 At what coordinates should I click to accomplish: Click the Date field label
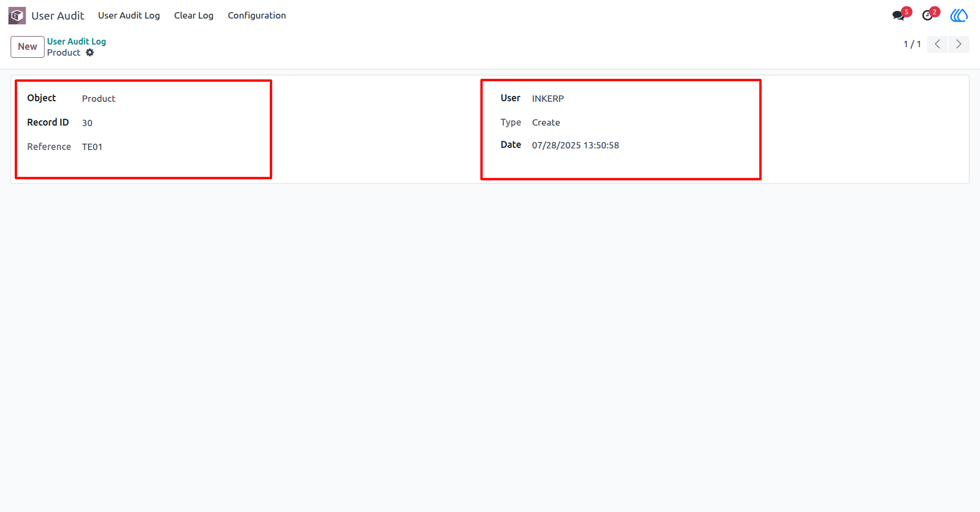(511, 145)
